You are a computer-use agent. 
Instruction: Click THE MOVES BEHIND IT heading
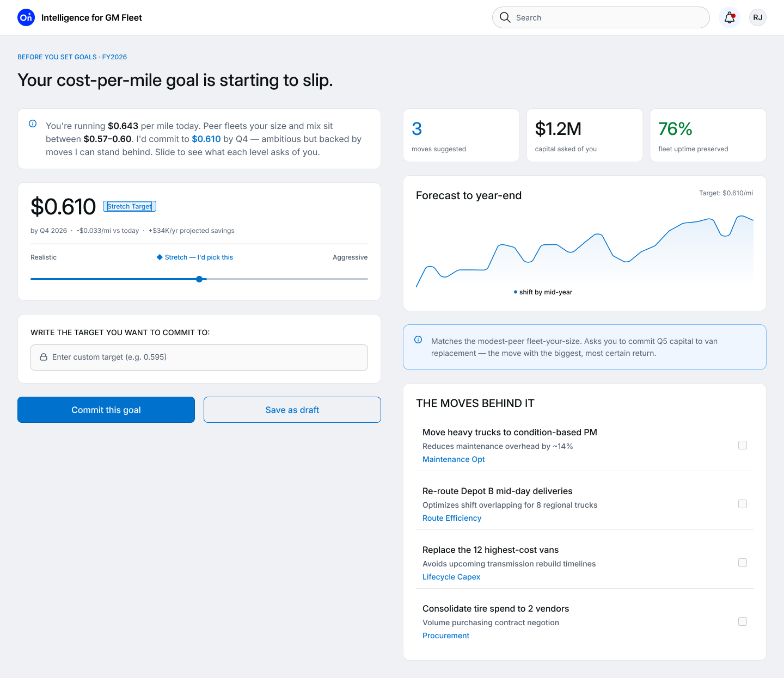pos(475,403)
